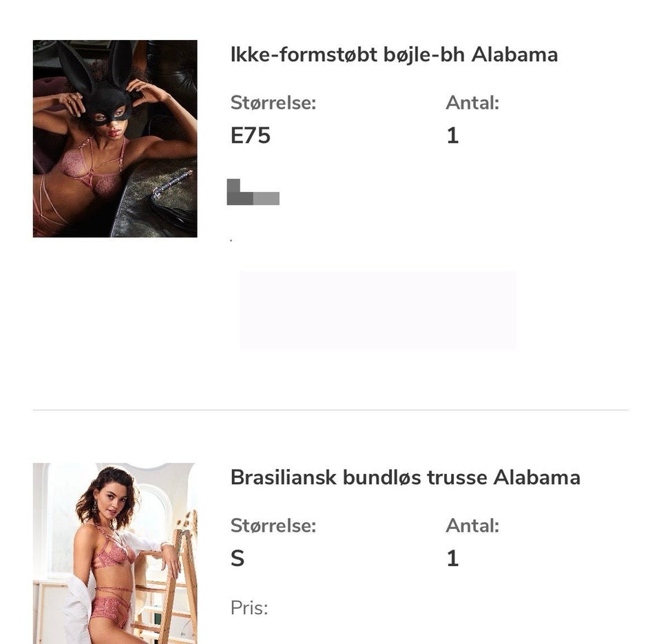Screen dimensions: 661x644
Task: Click the Størrelse label above S
Action: tap(273, 526)
